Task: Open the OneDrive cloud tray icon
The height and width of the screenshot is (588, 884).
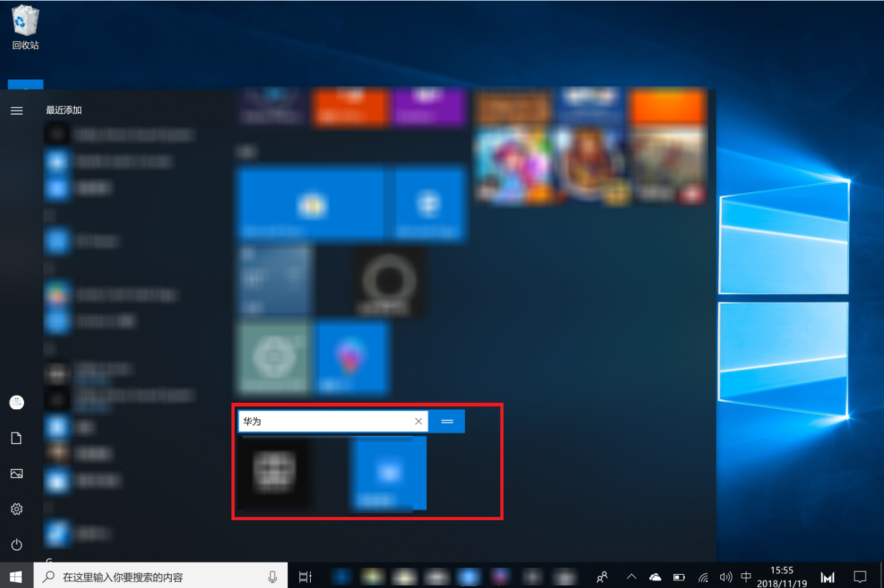Action: click(655, 577)
